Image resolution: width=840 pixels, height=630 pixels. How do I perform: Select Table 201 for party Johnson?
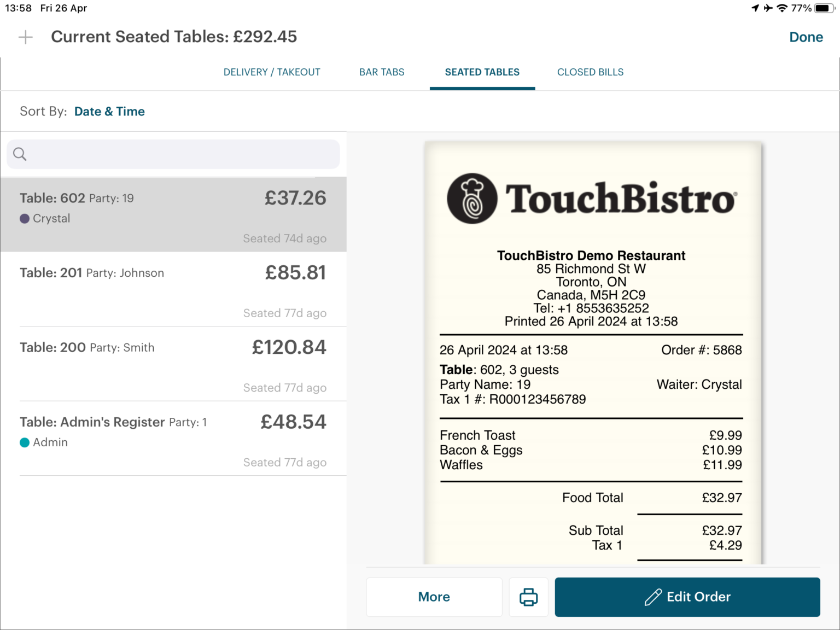point(173,290)
